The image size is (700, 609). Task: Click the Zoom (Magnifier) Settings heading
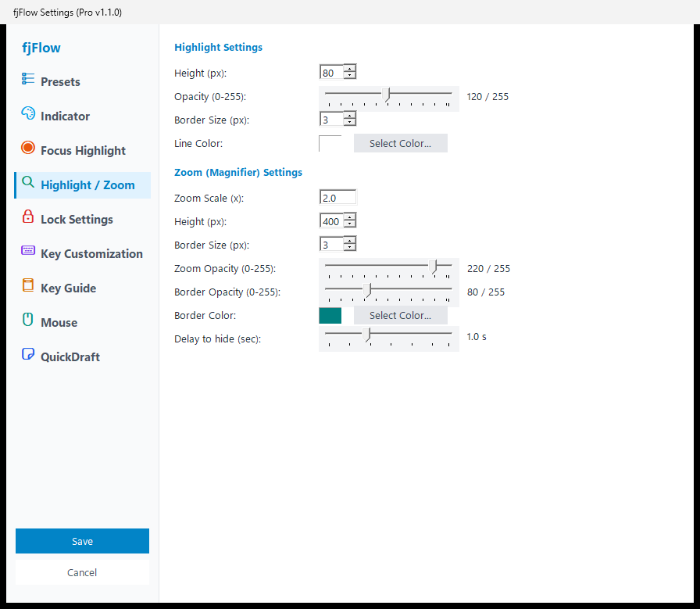tap(238, 173)
